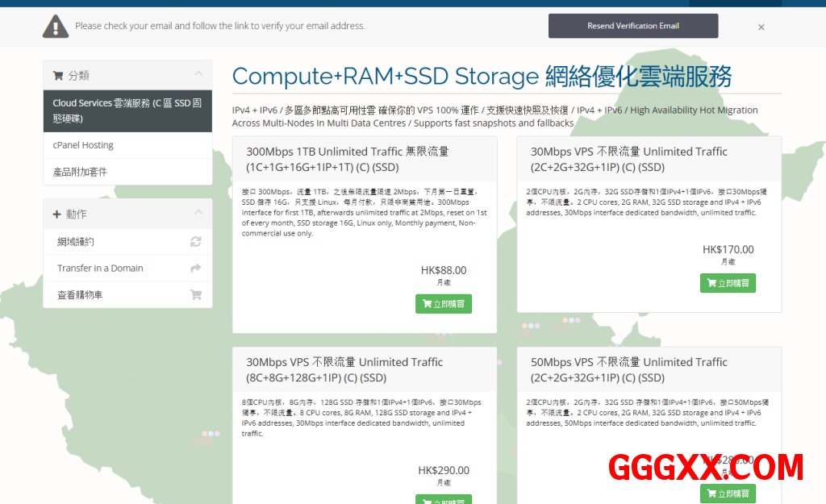Open the cPanel Hosting category

pyautogui.click(x=83, y=145)
